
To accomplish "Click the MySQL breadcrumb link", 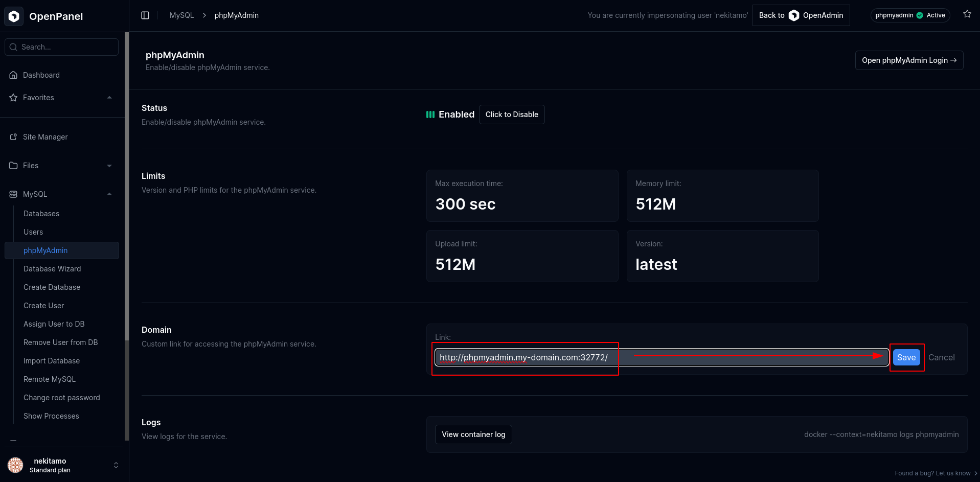I will click(x=182, y=15).
